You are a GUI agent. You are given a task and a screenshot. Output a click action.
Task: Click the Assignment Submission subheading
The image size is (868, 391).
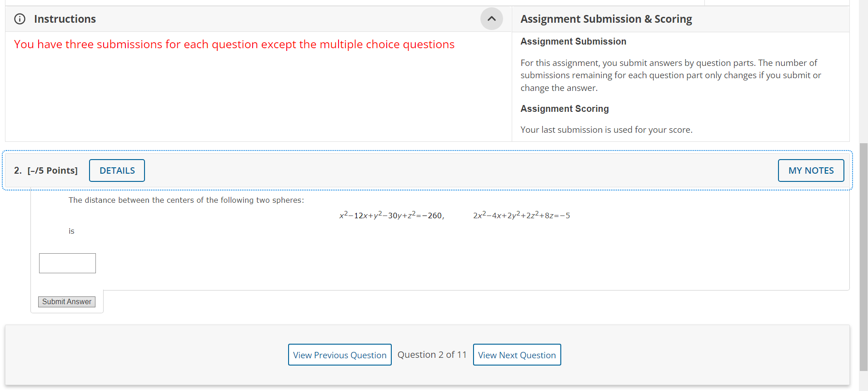click(573, 41)
